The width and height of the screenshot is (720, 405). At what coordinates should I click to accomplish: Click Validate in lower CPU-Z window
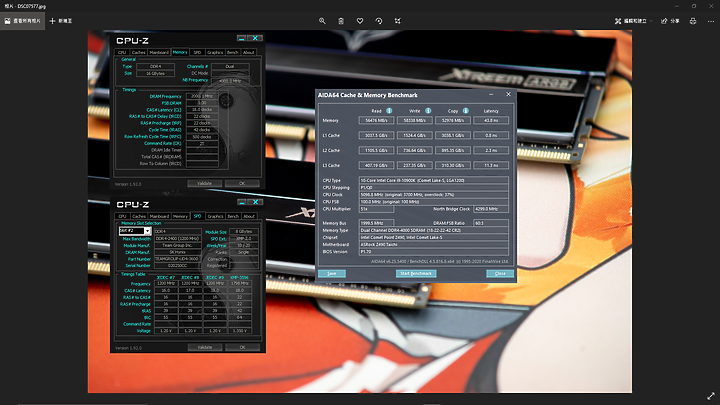pyautogui.click(x=205, y=347)
